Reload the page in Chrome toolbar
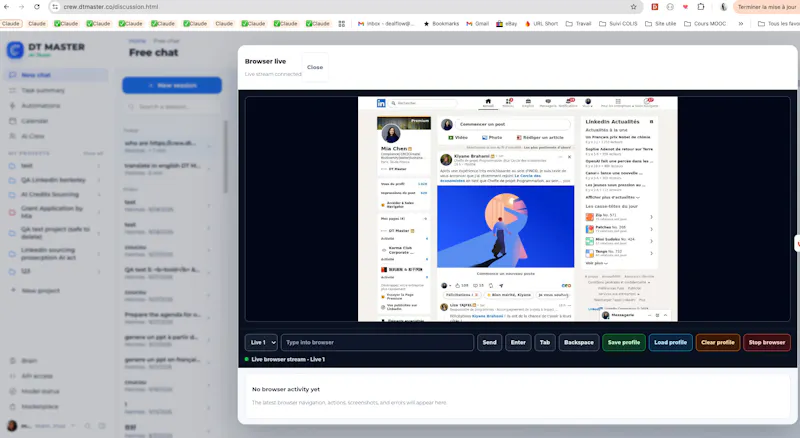This screenshot has width=800, height=438. [37, 7]
